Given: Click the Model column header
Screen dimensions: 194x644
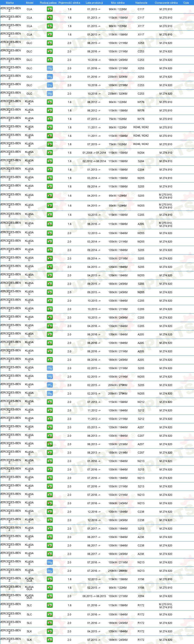Looking at the screenshot, I should pyautogui.click(x=30, y=3).
